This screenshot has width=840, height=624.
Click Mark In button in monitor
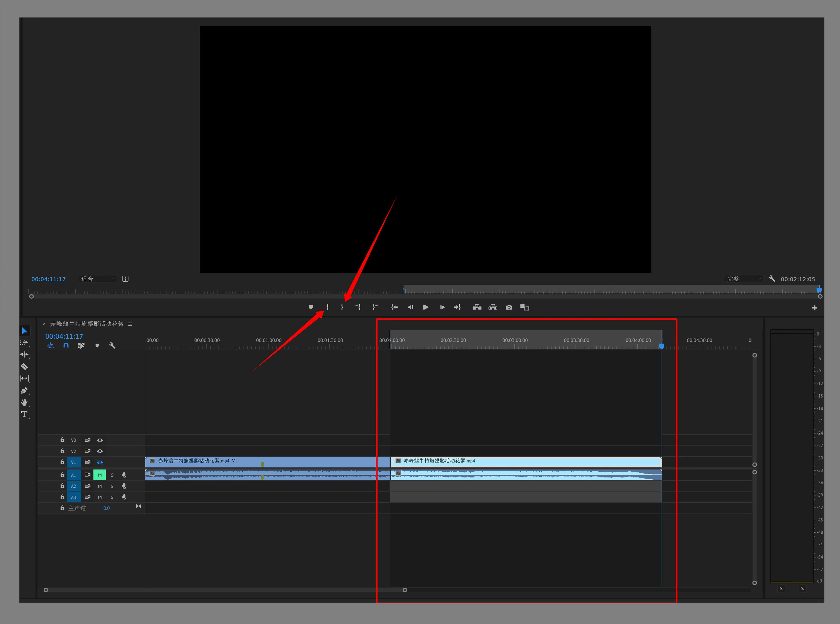327,307
